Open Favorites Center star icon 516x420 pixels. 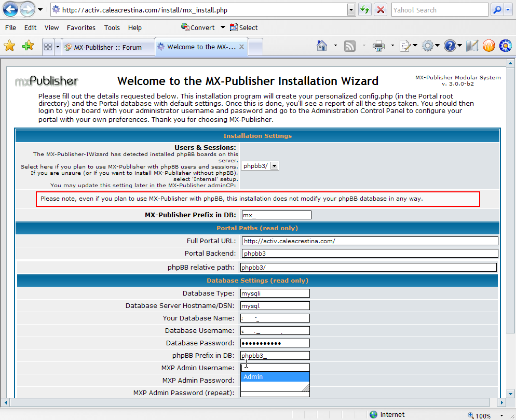pos(9,46)
